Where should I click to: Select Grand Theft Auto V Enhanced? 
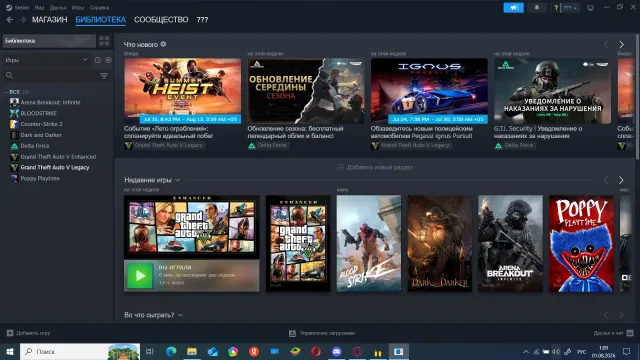coord(58,157)
